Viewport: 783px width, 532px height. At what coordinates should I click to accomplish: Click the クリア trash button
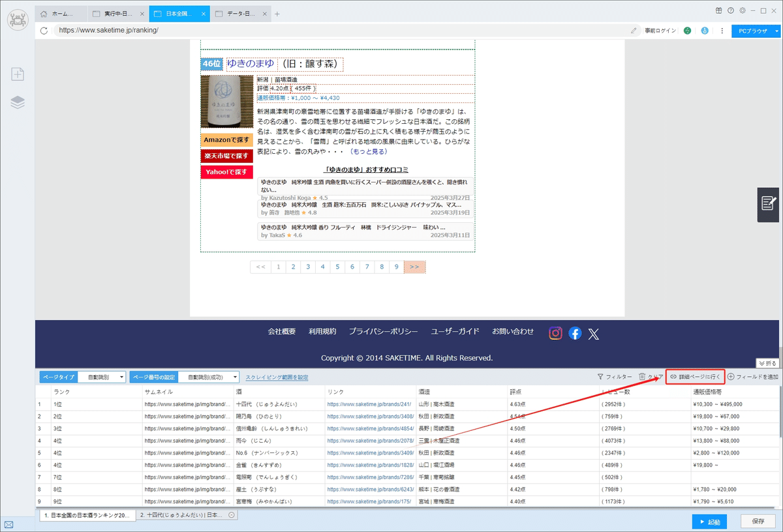point(651,377)
